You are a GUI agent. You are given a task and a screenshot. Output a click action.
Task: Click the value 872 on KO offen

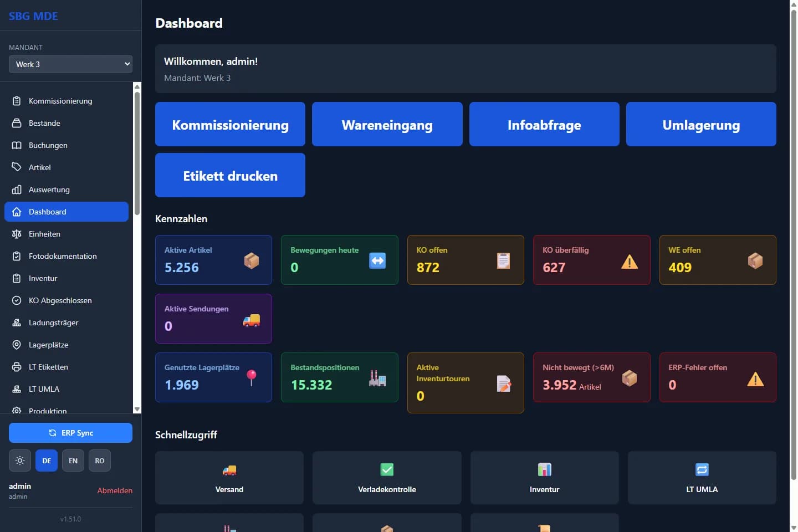click(428, 267)
